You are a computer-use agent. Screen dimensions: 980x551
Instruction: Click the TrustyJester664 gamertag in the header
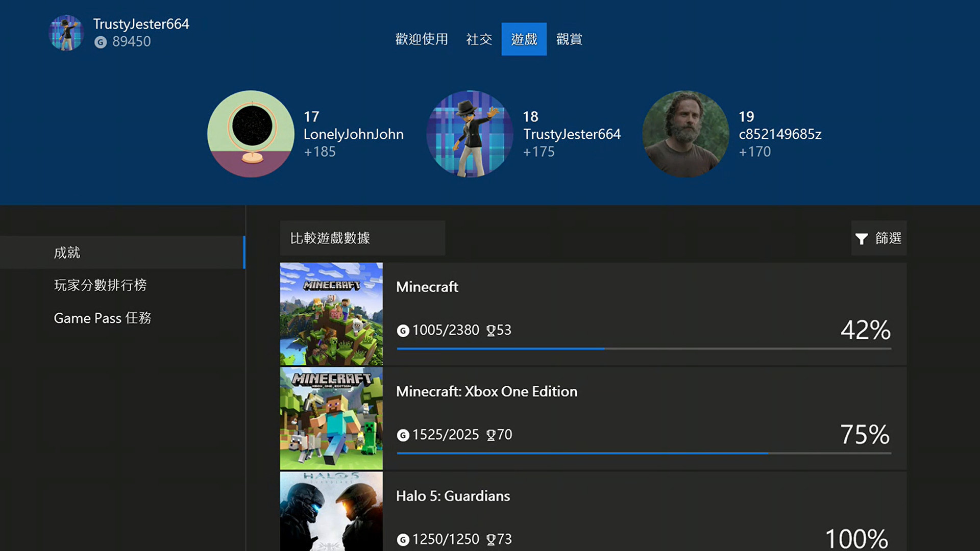click(141, 24)
